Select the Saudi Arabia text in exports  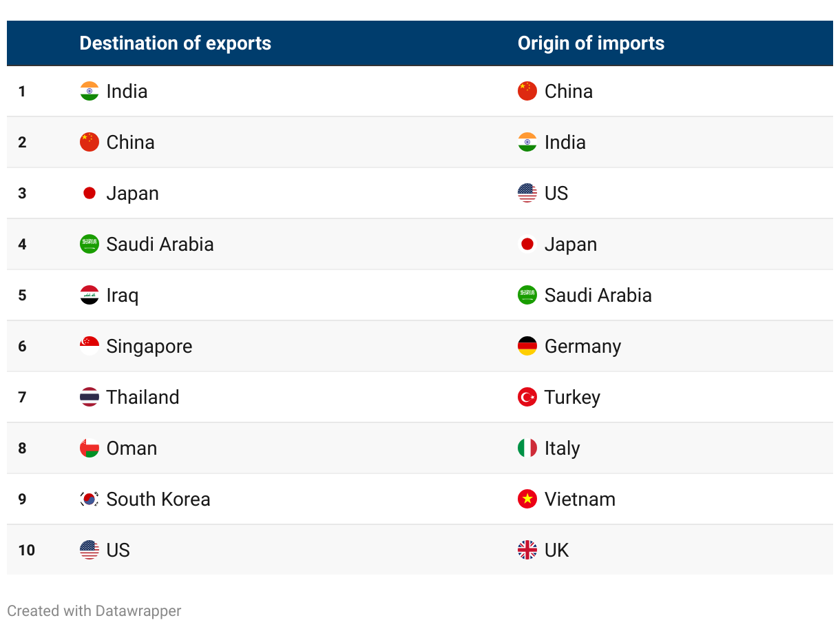pyautogui.click(x=160, y=244)
